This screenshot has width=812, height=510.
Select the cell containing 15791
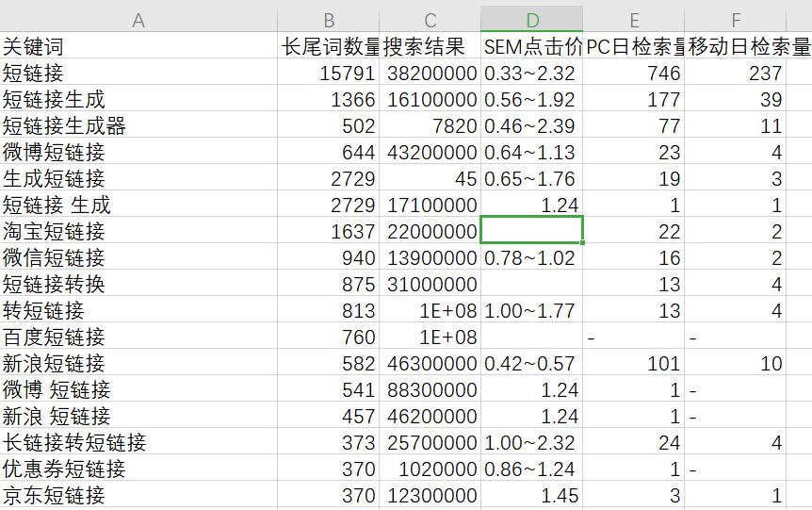(329, 73)
